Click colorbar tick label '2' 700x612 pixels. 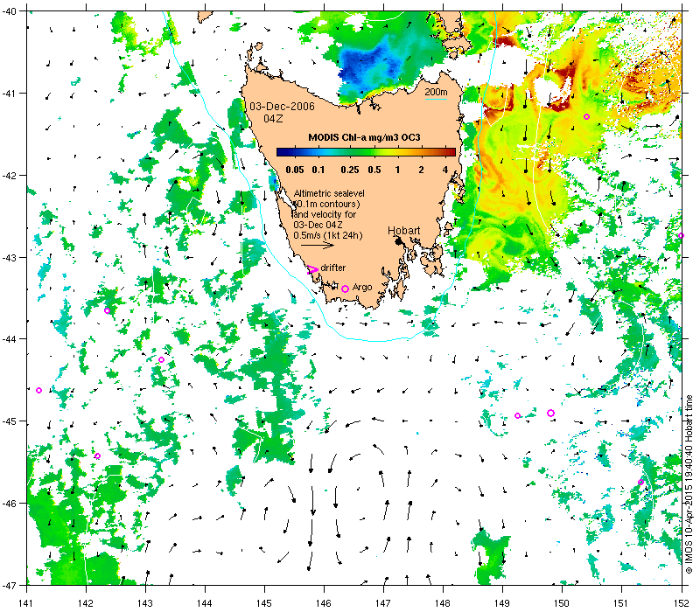coord(421,170)
